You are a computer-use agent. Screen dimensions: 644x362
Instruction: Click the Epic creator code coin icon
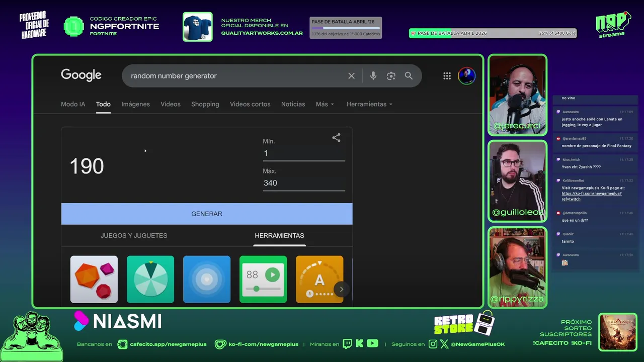(x=74, y=27)
